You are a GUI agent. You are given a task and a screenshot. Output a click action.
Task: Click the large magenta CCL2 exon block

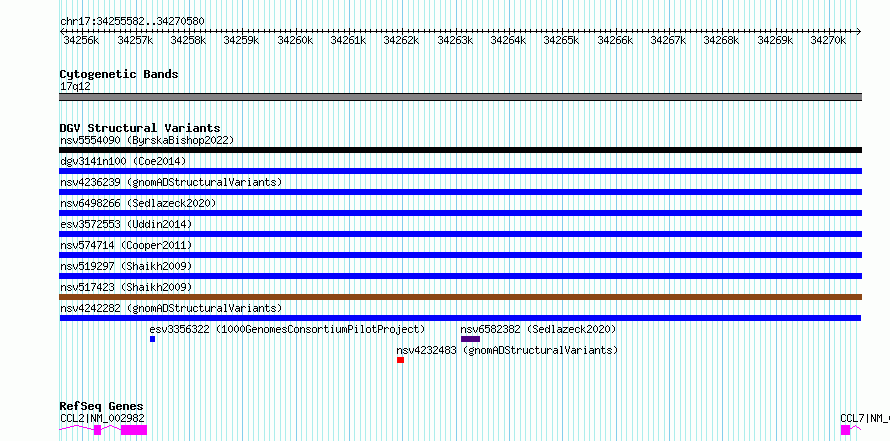[x=134, y=430]
